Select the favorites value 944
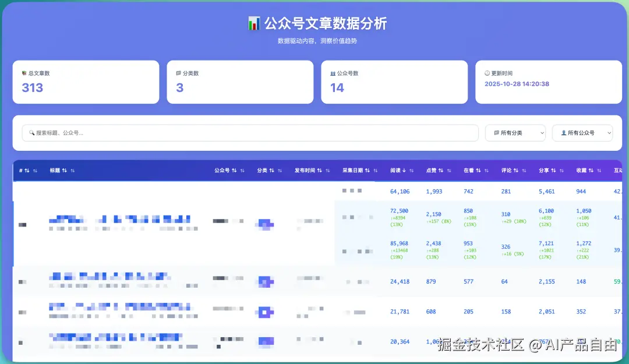The width and height of the screenshot is (629, 364). (581, 192)
